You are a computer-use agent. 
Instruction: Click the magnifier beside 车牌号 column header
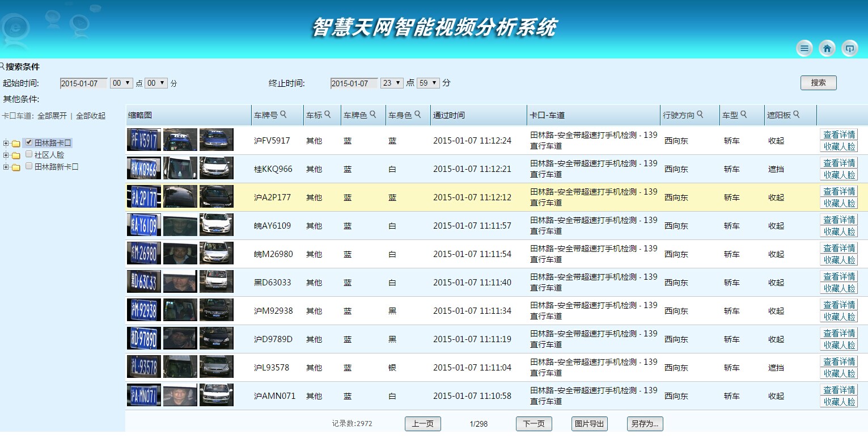[x=283, y=115]
